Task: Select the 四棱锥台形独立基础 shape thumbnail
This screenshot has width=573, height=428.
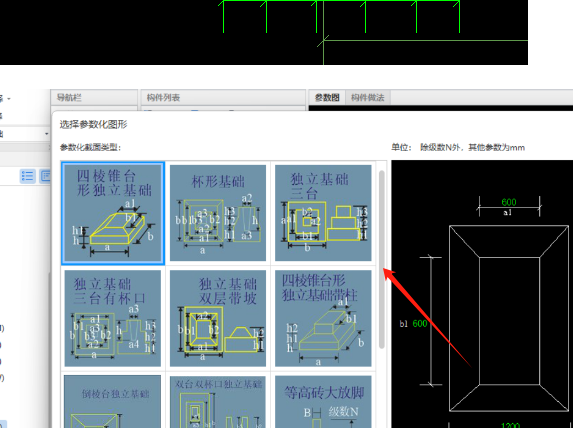Action: [113, 213]
